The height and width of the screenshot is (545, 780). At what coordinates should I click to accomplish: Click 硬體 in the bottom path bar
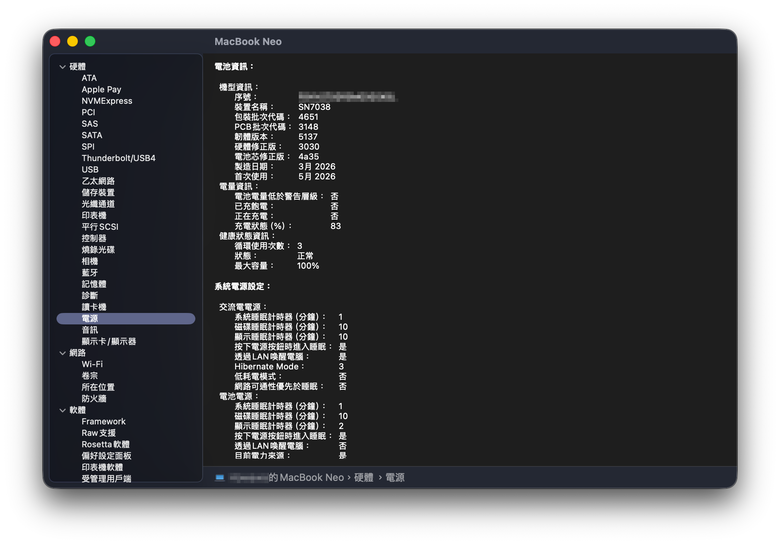pos(364,478)
